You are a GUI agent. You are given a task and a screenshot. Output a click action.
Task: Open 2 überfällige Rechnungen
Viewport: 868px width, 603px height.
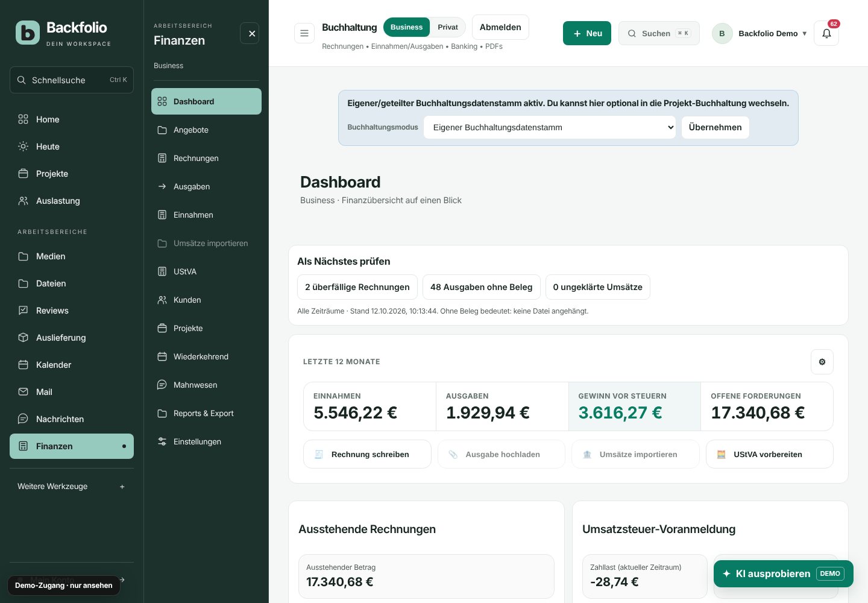(357, 287)
